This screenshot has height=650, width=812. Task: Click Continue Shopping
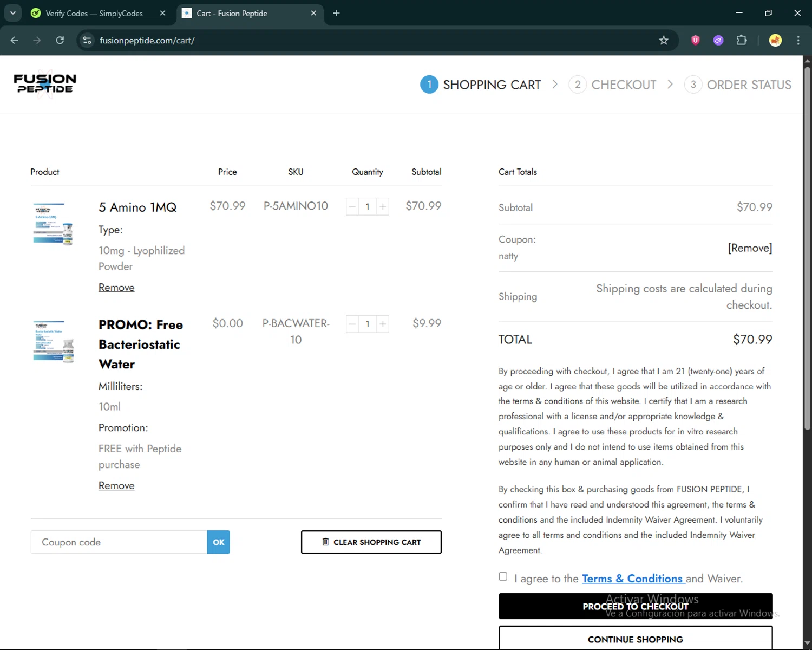pyautogui.click(x=636, y=638)
